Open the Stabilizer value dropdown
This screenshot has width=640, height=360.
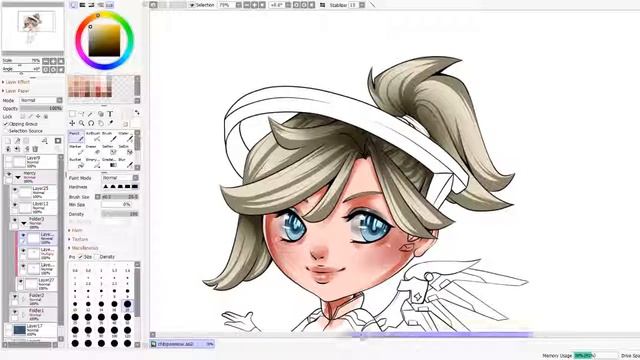click(x=362, y=5)
